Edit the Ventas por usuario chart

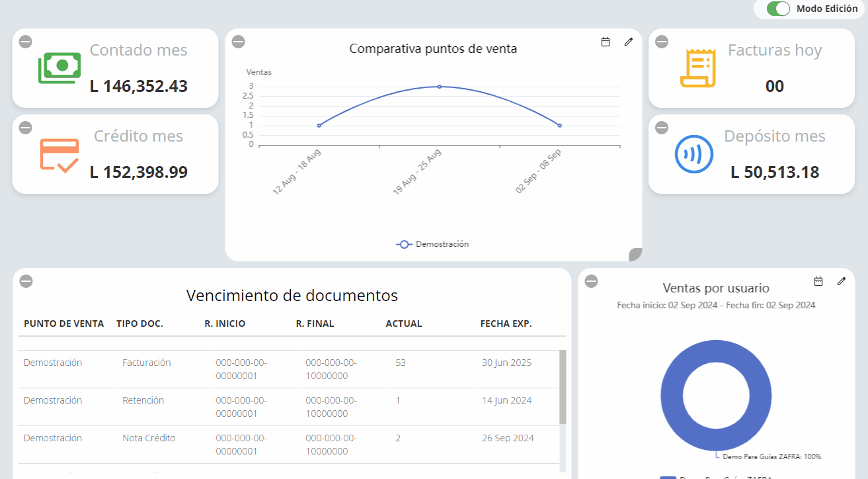(842, 281)
